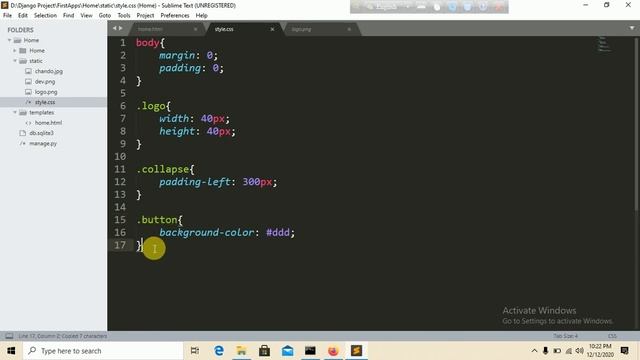The image size is (640, 360).
Task: Click the previous tab left arrow
Action: [115, 28]
